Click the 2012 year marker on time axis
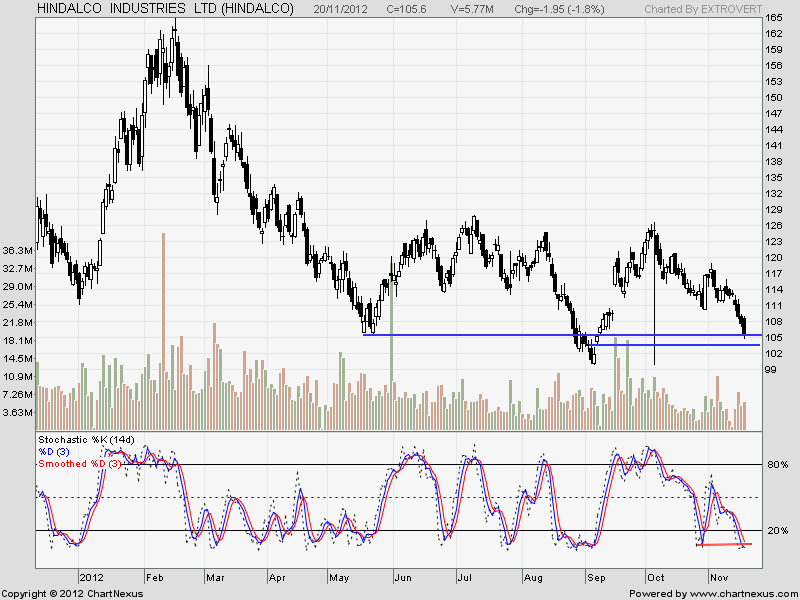This screenshot has width=800, height=600. (x=92, y=578)
